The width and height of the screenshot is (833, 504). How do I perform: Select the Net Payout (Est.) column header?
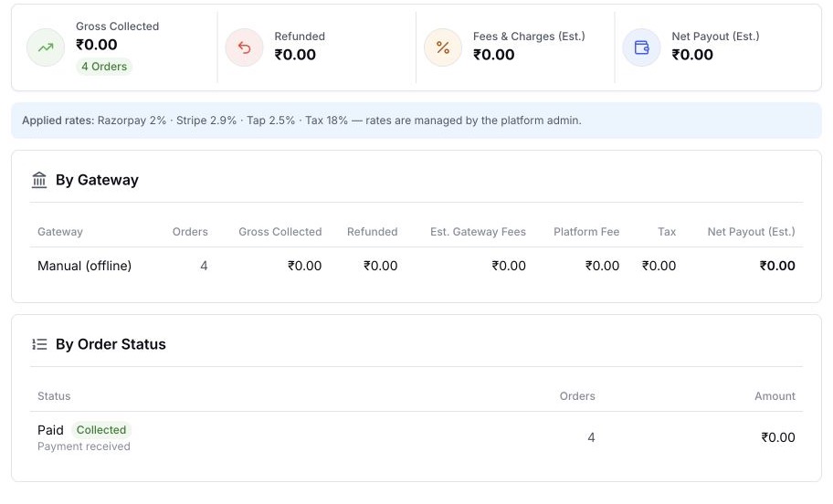click(751, 232)
